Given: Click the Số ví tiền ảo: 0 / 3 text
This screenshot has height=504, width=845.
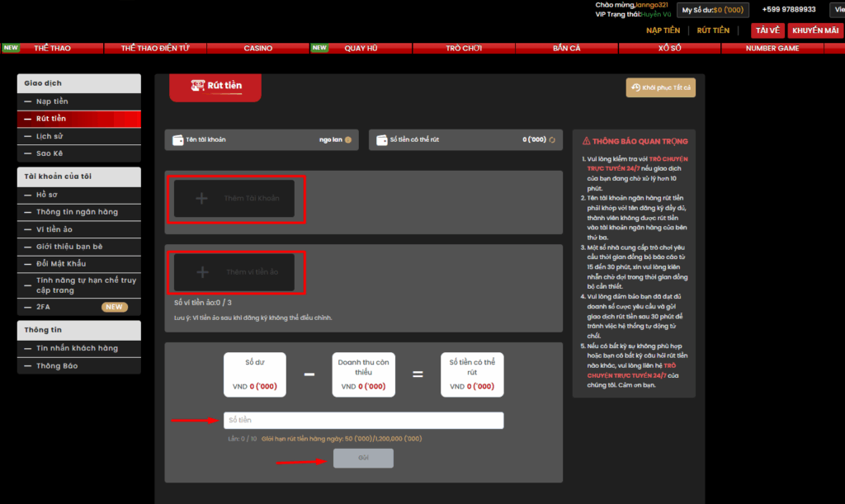Looking at the screenshot, I should (x=203, y=304).
